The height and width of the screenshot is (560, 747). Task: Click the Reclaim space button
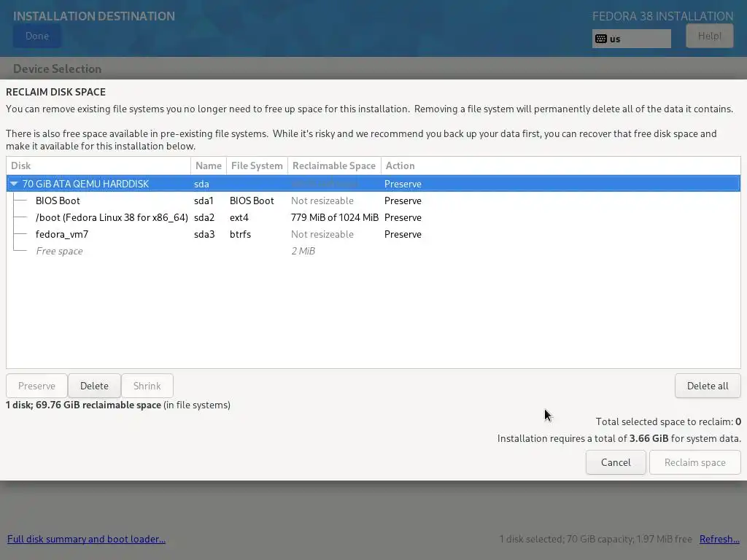tap(695, 462)
